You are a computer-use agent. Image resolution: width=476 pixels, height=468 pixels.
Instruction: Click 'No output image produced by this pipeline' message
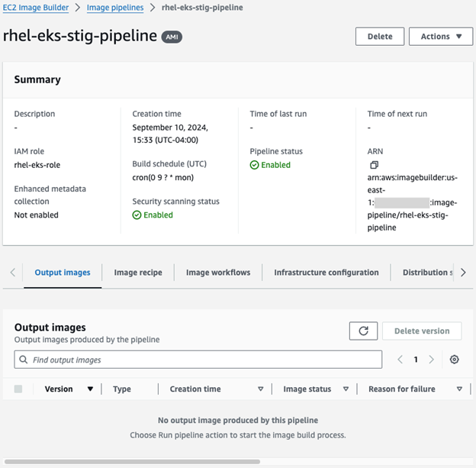click(x=238, y=420)
